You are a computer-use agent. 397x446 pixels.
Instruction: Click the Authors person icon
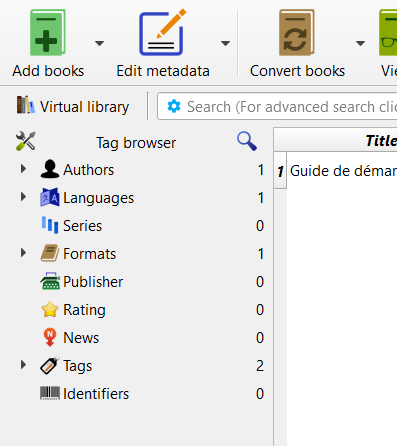tap(50, 169)
